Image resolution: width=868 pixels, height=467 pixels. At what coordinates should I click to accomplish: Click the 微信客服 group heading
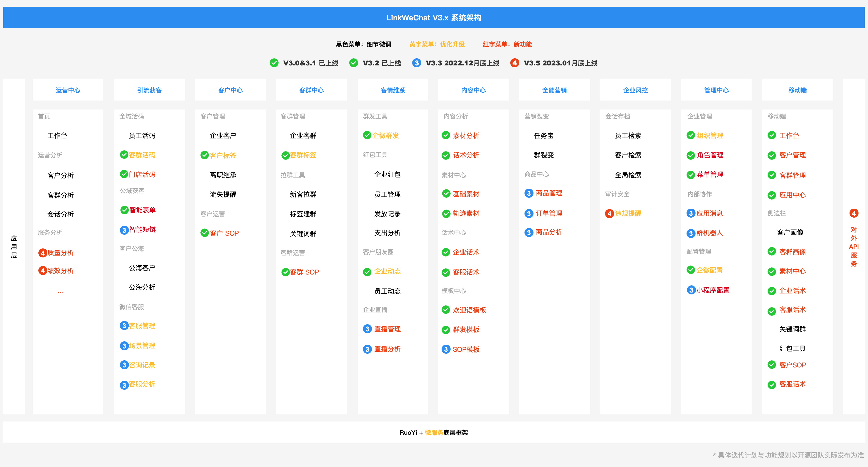coord(131,307)
